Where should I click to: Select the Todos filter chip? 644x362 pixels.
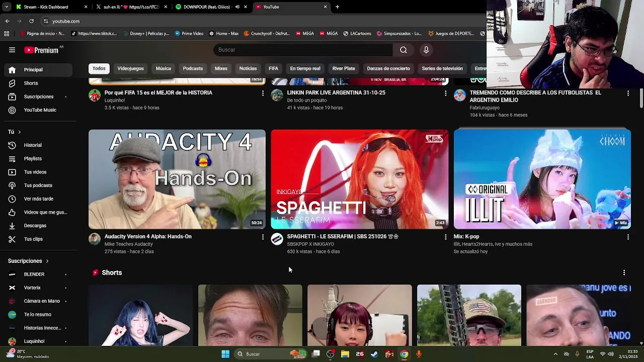[99, 68]
